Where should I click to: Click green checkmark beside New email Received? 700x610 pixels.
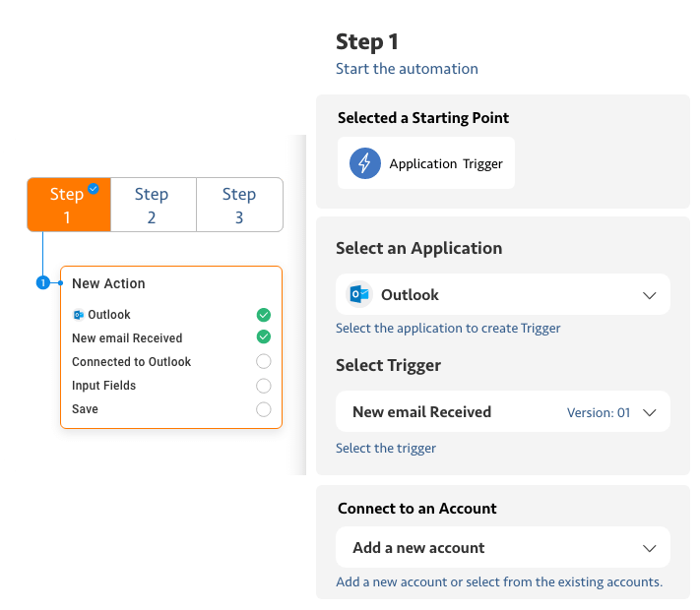(264, 336)
